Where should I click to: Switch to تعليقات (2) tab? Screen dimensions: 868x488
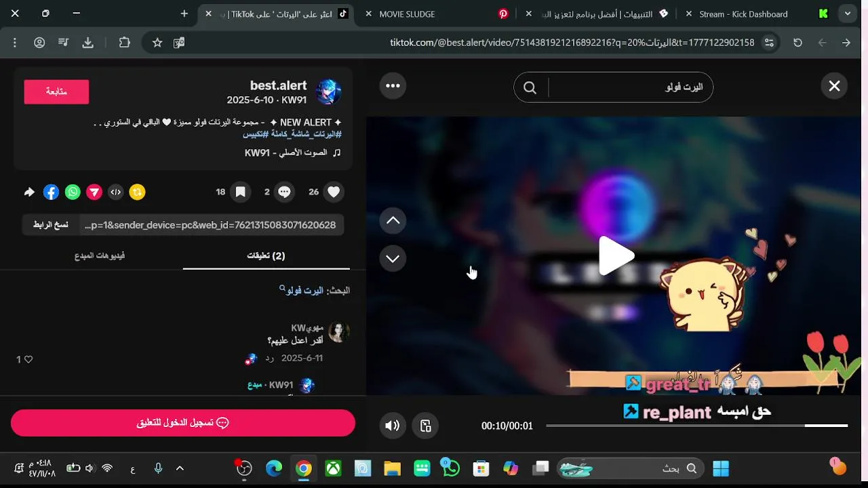pyautogui.click(x=266, y=256)
